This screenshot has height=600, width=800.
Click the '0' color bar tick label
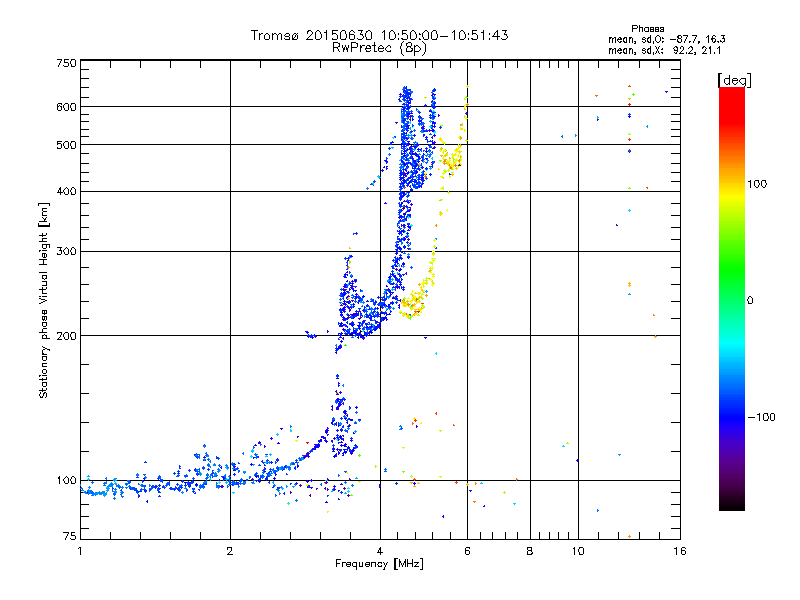[750, 301]
